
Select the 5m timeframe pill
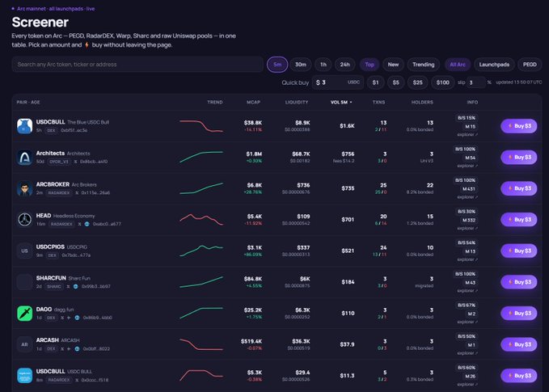pyautogui.click(x=277, y=65)
